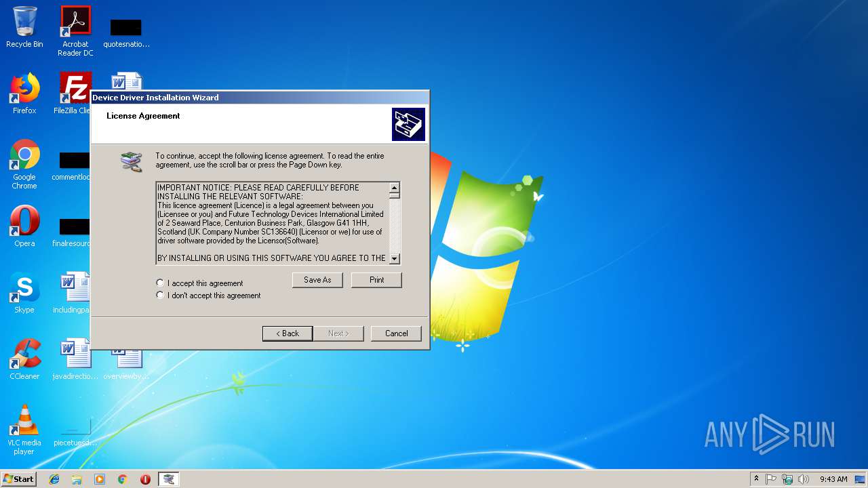
Task: Launch Skype from the desktop
Action: pyautogui.click(x=24, y=293)
